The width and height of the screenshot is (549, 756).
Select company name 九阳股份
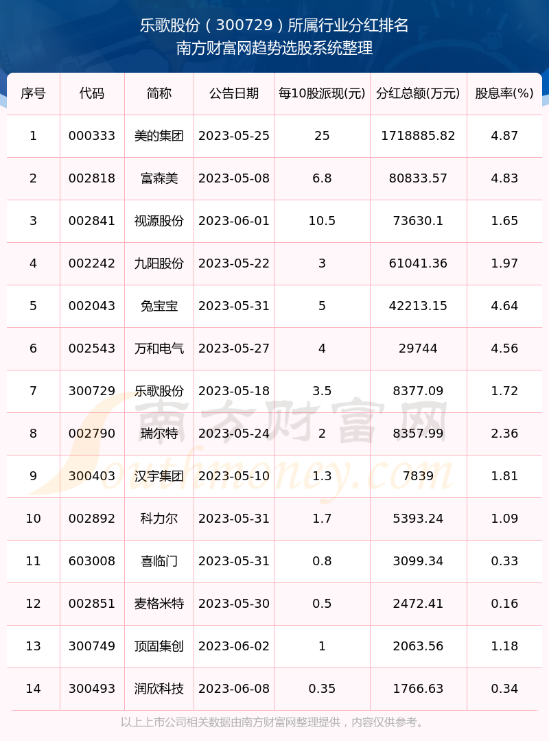tap(159, 263)
